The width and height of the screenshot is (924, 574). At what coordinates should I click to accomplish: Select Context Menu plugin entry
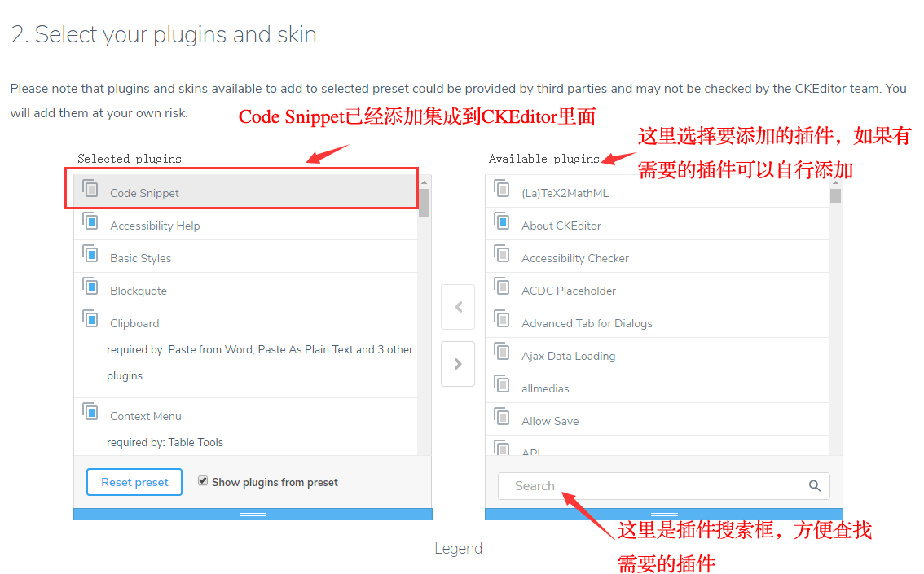[246, 427]
